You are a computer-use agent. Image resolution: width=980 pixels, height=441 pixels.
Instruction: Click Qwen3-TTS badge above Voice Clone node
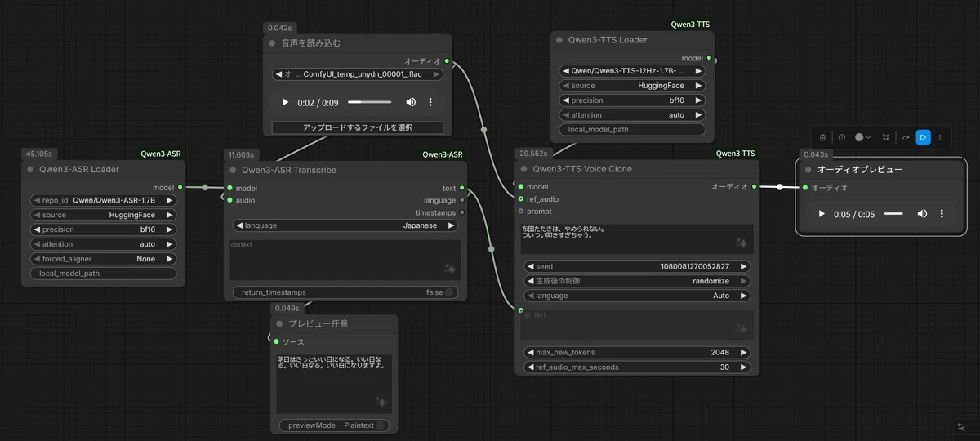tap(736, 154)
